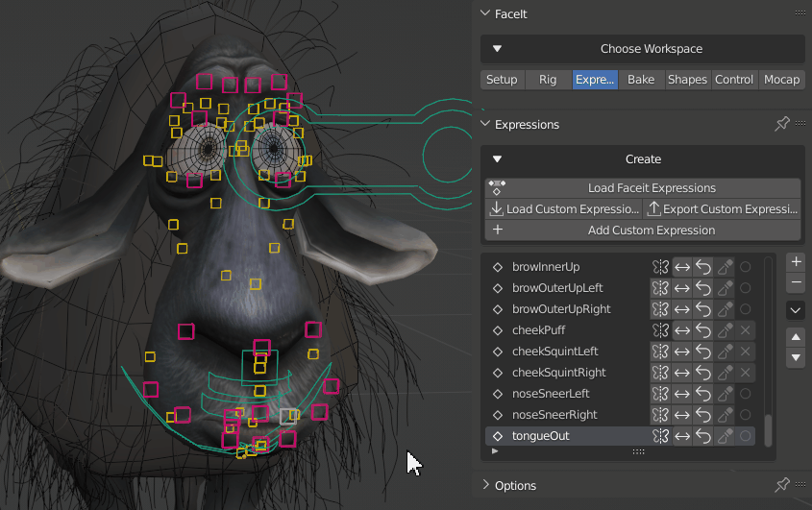Open the expression list specials dropdown menu
The image size is (812, 510).
(x=796, y=310)
